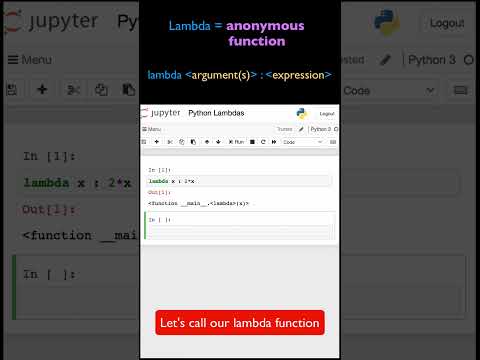Screen dimensions: 480x360
Task: Click the lambda <argument(s)> : <expression> syntax text
Action: [x=239, y=75]
